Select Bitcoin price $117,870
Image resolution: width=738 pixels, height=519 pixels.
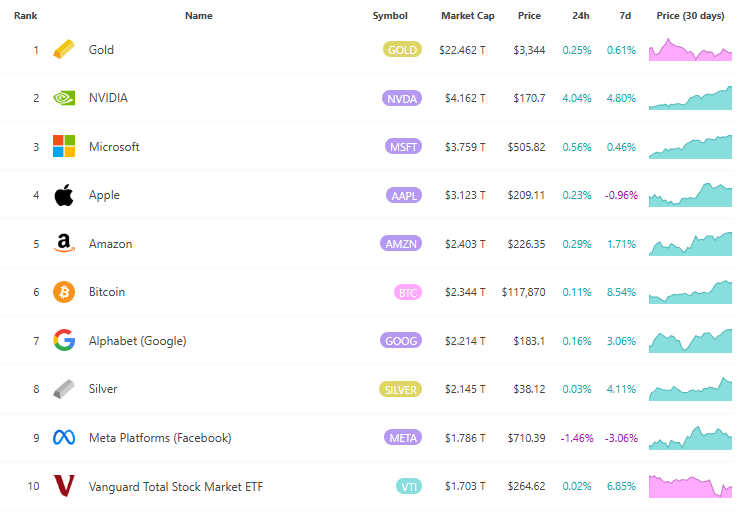coord(523,292)
